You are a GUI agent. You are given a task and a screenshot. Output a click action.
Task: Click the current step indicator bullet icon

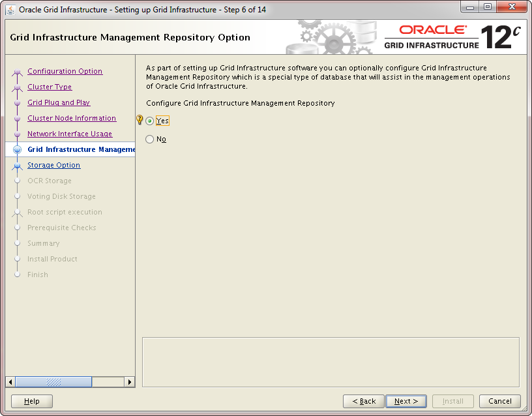[17, 150]
